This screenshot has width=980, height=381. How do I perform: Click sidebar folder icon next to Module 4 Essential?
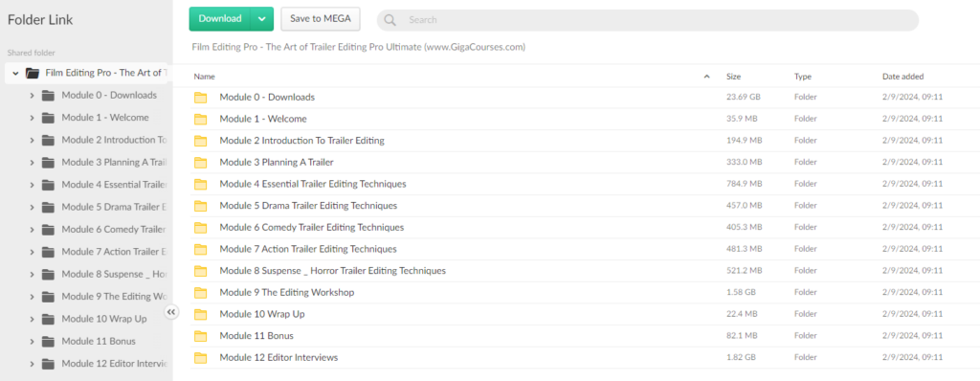pos(48,185)
